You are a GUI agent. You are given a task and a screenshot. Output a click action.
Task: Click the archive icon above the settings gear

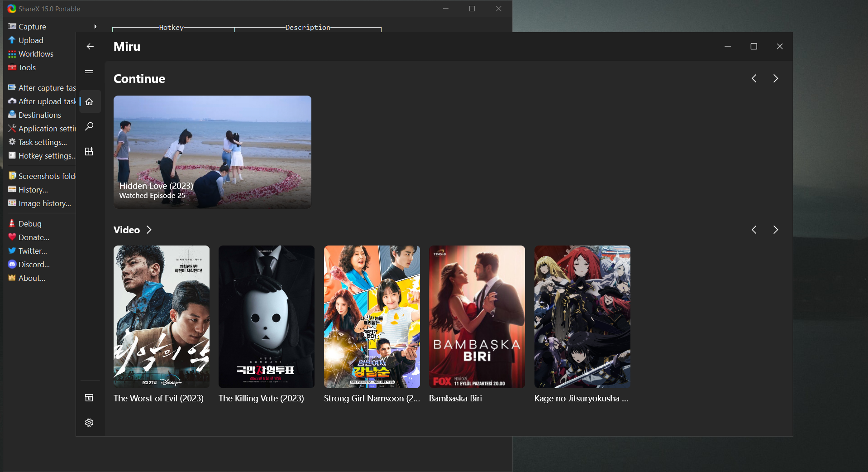pos(89,397)
